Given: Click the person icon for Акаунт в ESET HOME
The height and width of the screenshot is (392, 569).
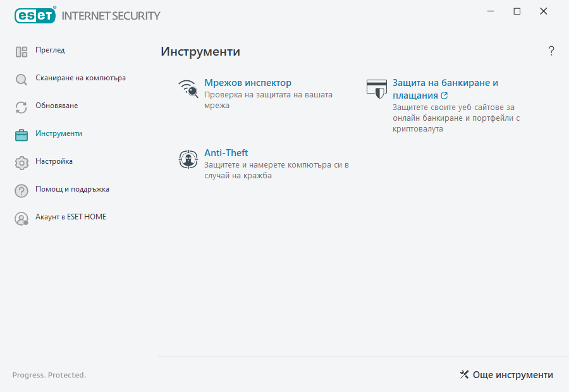Looking at the screenshot, I should coord(21,217).
